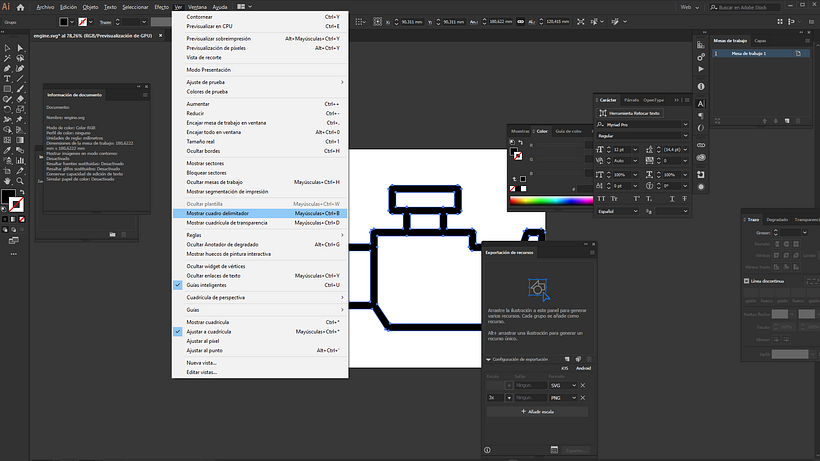Click the Añadir escala button

click(x=539, y=411)
